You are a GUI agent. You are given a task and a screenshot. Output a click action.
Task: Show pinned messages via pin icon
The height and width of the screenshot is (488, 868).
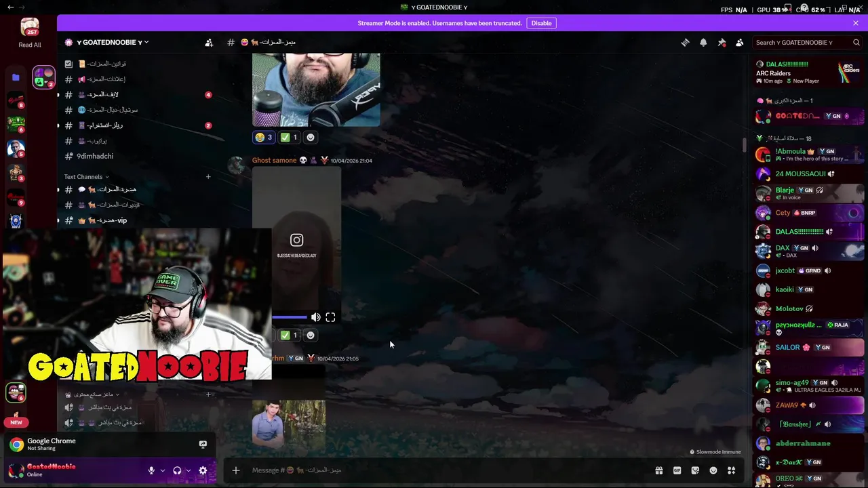point(722,42)
